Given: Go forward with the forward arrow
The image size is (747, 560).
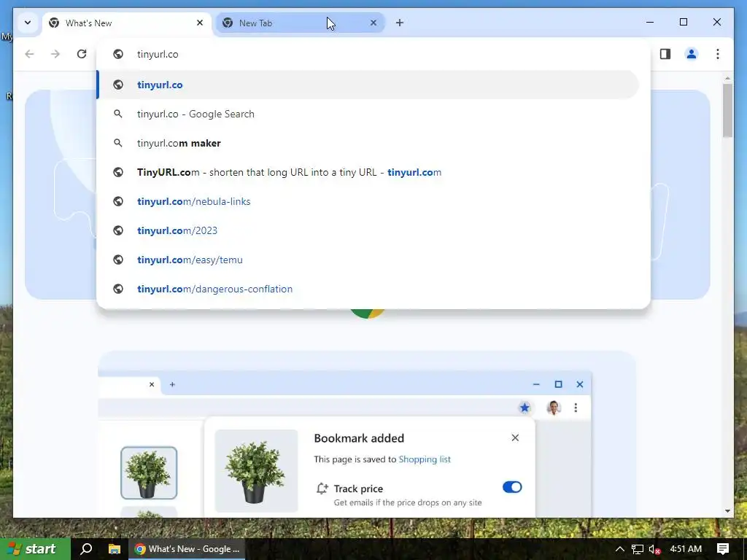Looking at the screenshot, I should [x=55, y=54].
